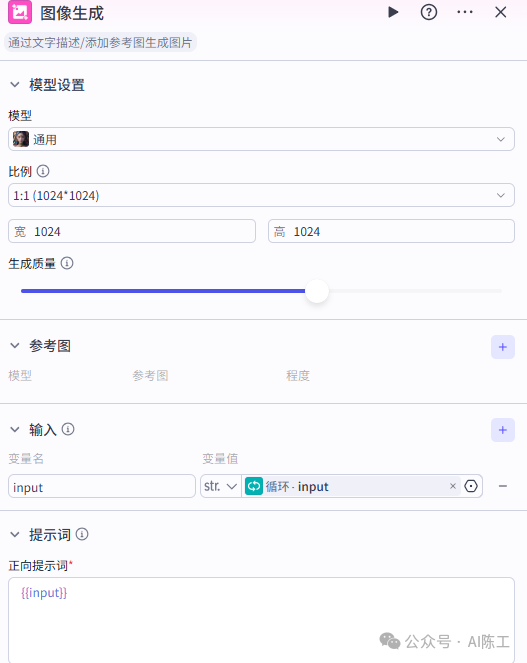This screenshot has height=663, width=527.
Task: Show info tooltip next to 生成质量
Action: click(67, 263)
